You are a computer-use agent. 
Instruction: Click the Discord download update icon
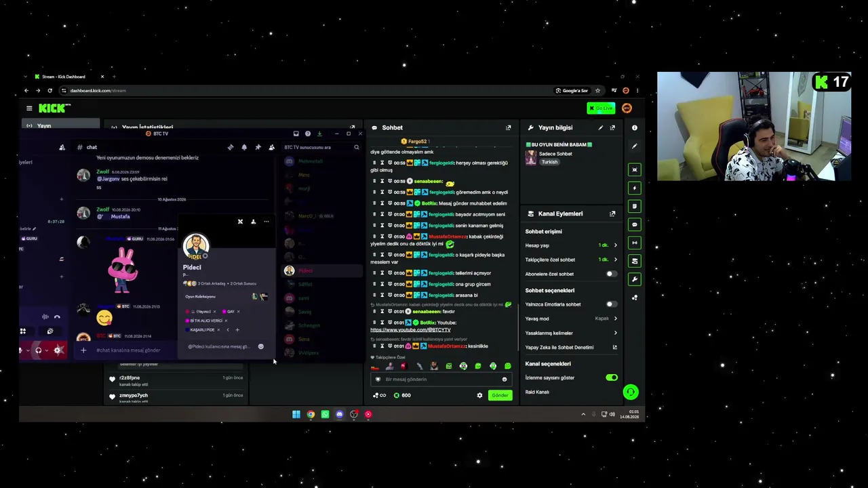coord(319,134)
